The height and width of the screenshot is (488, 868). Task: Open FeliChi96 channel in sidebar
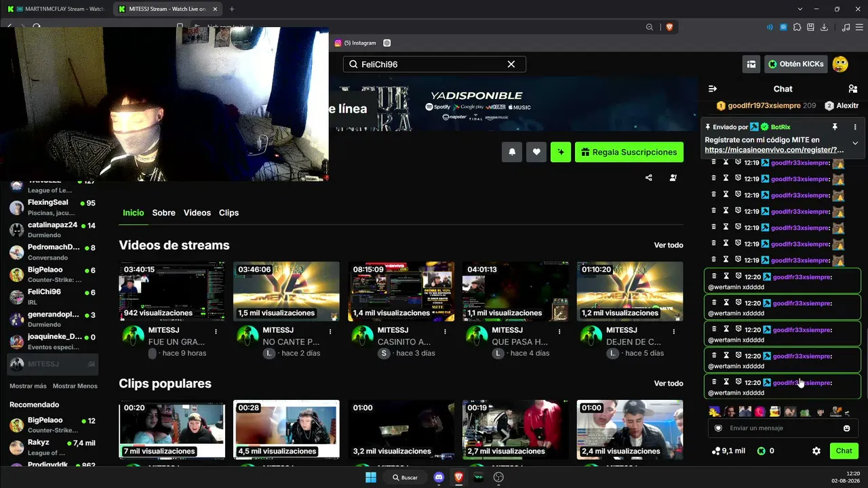53,296
